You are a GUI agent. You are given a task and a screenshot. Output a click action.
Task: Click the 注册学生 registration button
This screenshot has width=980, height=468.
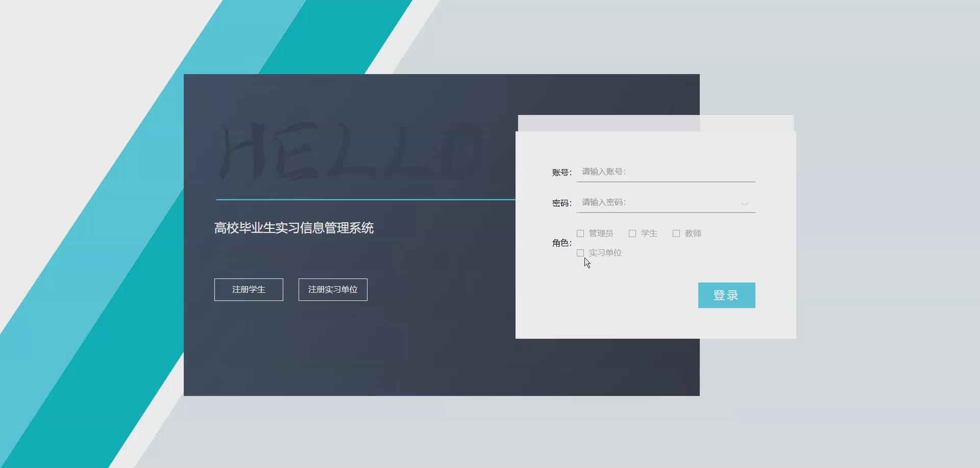click(249, 289)
